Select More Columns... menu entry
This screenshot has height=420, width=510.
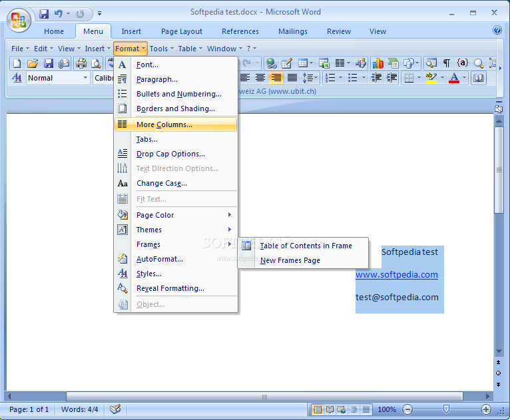(176, 124)
